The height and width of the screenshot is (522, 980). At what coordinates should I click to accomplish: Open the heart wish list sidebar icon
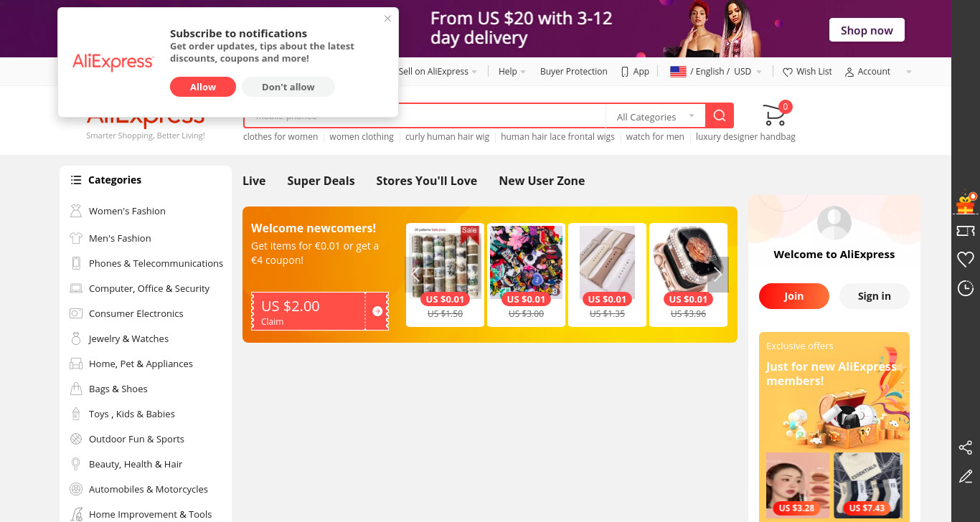click(966, 260)
